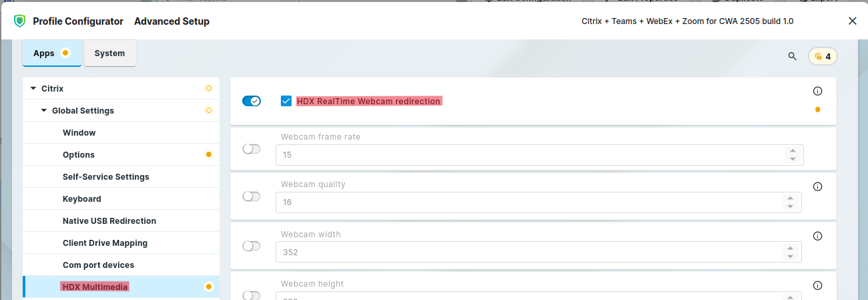Click orange modified dot next to Options
The width and height of the screenshot is (868, 300).
(208, 155)
